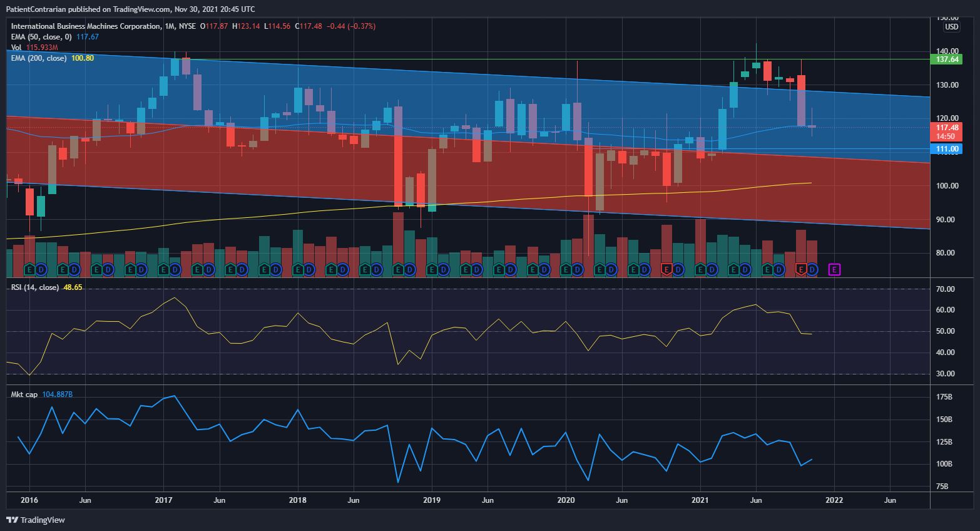The image size is (980, 531).
Task: Click the earnings E marker above the 2016 label
Action: pos(29,270)
